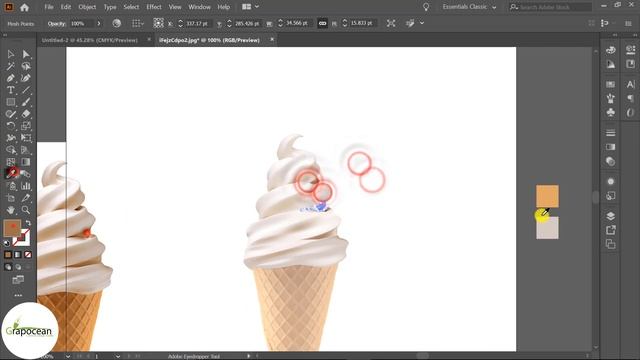The image size is (640, 360).
Task: Set Color mode button under swatches
Action: pos(8,255)
